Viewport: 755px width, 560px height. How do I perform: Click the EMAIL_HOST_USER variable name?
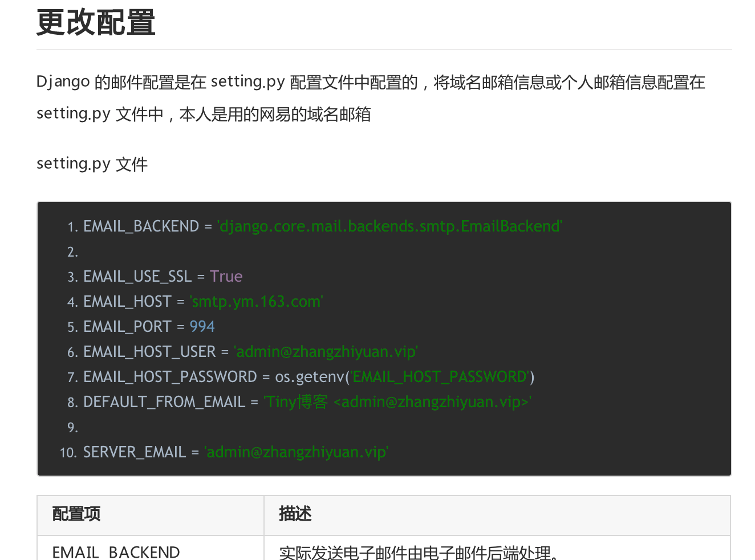[x=149, y=352]
